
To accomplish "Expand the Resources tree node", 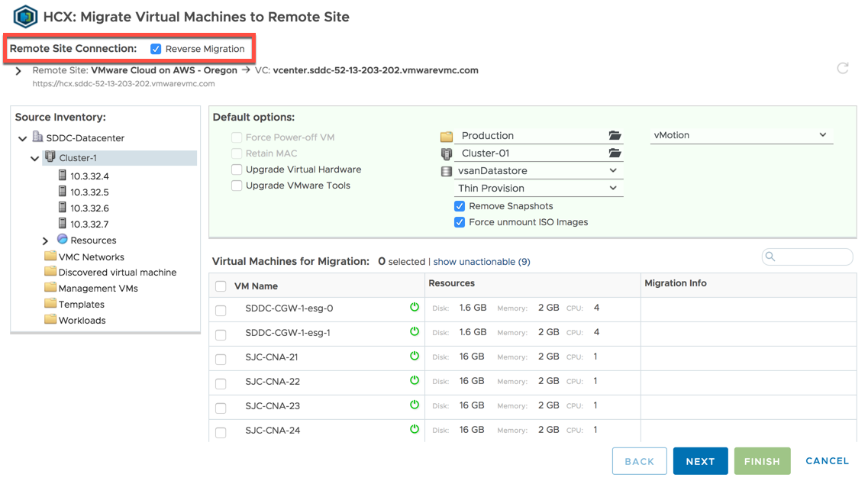I will [46, 240].
